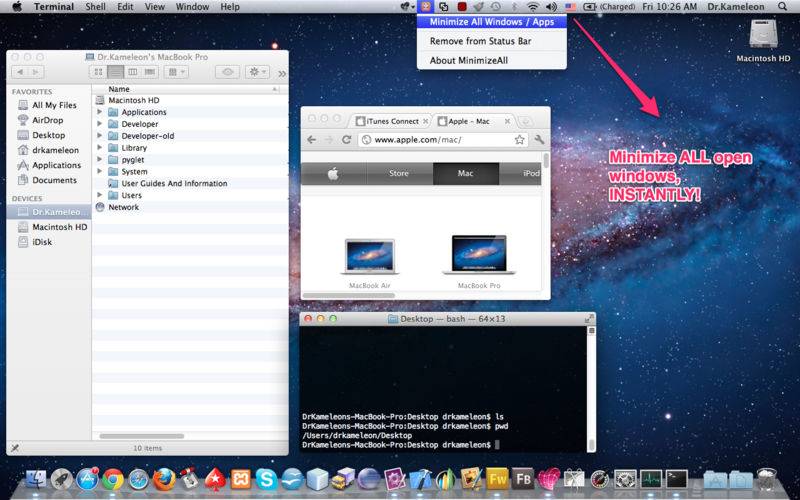800x500 pixels.
Task: Click Apple logo in site navigation
Action: point(333,173)
